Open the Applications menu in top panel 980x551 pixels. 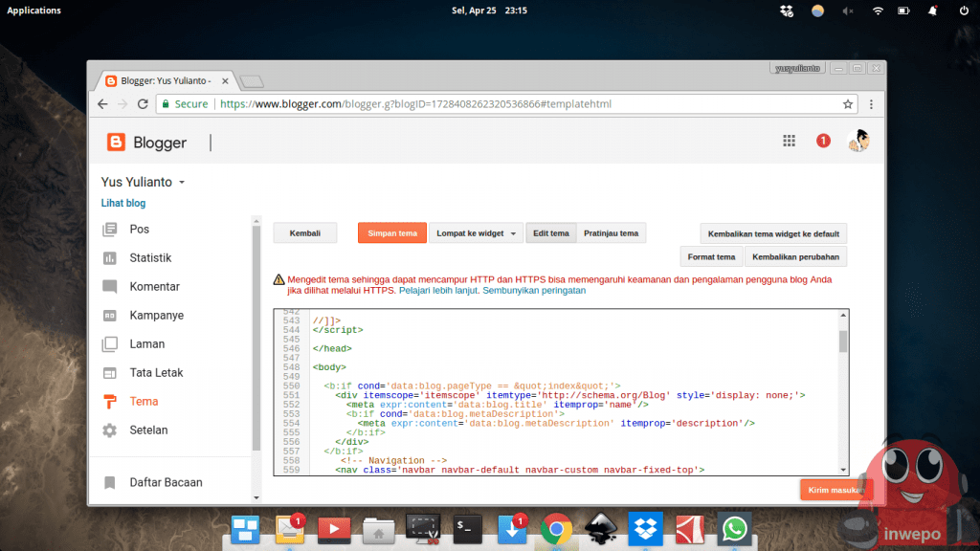(x=33, y=11)
